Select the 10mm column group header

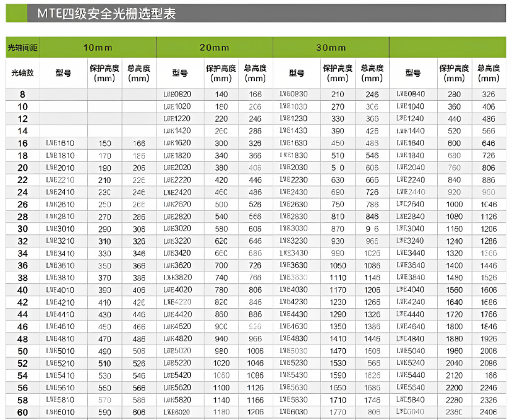coord(98,48)
